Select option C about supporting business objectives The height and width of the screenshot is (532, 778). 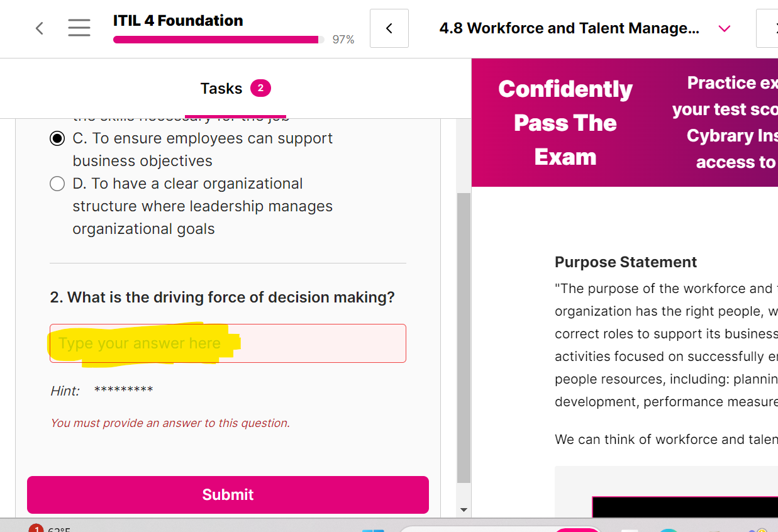57,139
